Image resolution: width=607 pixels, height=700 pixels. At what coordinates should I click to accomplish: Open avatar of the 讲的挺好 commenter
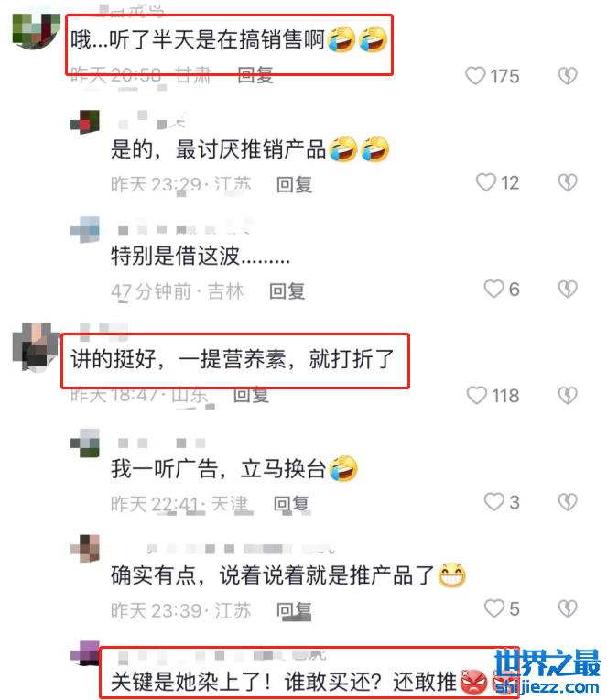(36, 346)
